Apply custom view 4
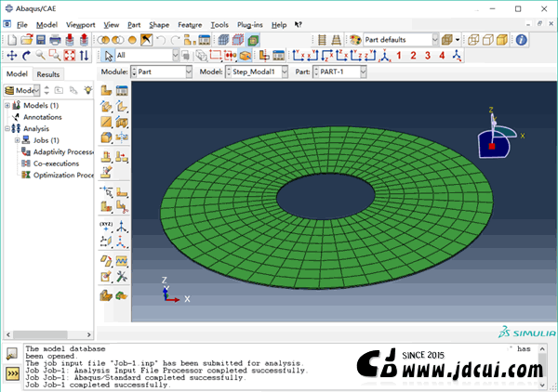The height and width of the screenshot is (392, 558). (x=442, y=56)
